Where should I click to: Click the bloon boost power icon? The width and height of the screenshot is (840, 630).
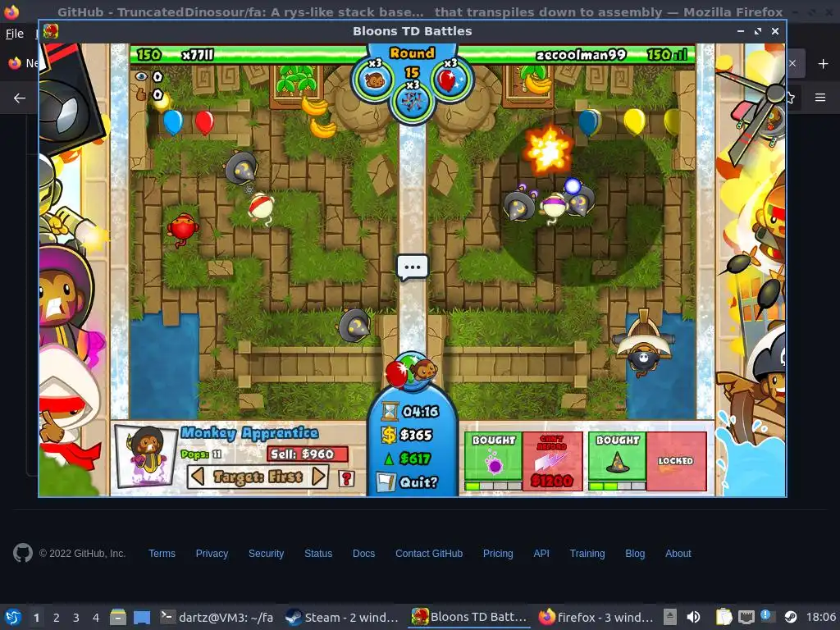pyautogui.click(x=450, y=80)
